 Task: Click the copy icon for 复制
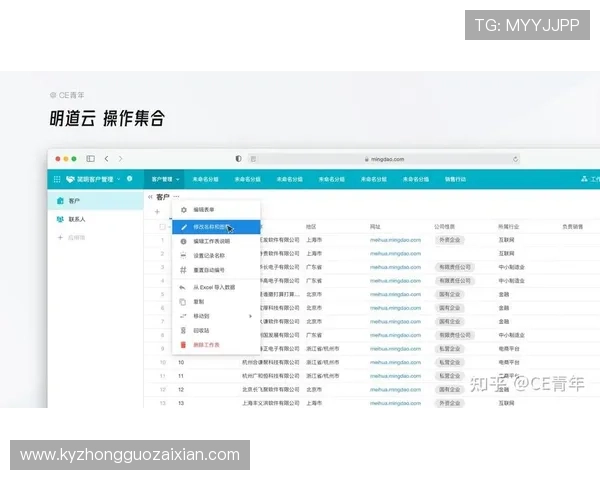183,302
